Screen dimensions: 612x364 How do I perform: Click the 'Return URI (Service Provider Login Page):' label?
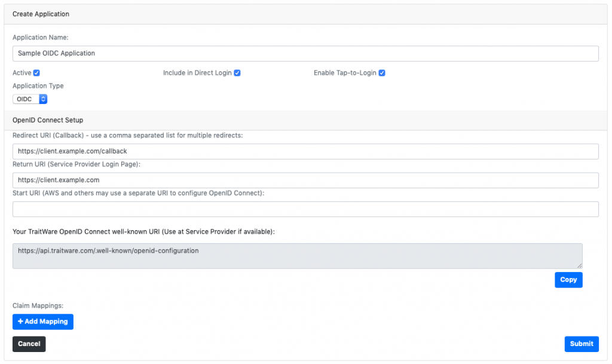click(x=76, y=164)
